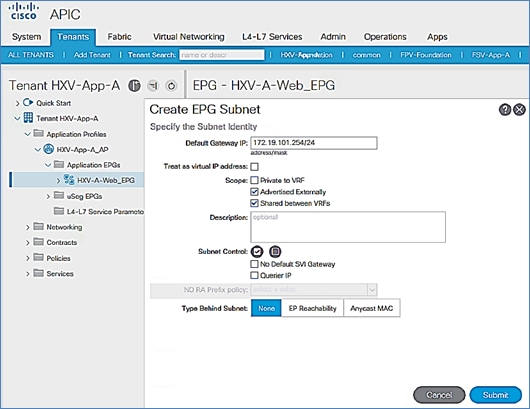530x409 pixels.
Task: Submit the EPG subnet form
Action: click(496, 395)
